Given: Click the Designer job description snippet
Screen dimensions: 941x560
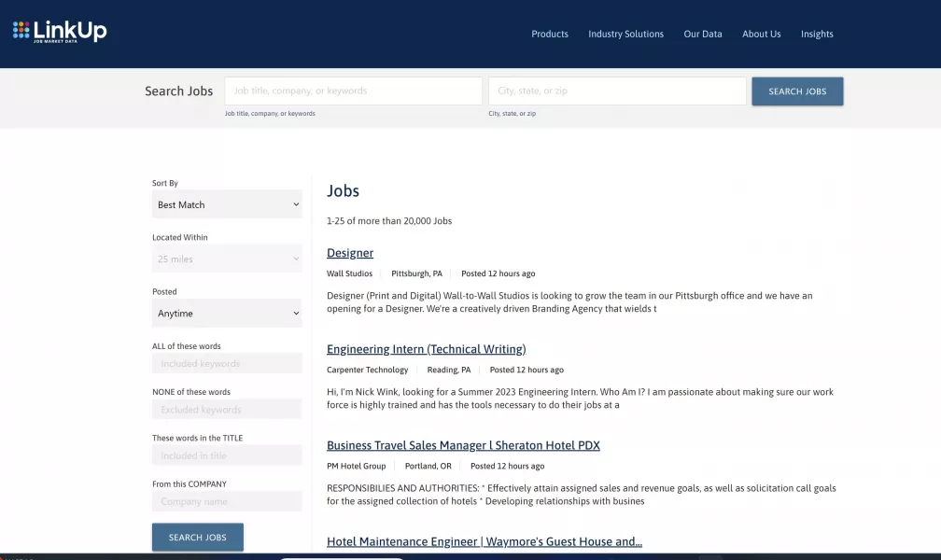Looking at the screenshot, I should pos(569,301).
